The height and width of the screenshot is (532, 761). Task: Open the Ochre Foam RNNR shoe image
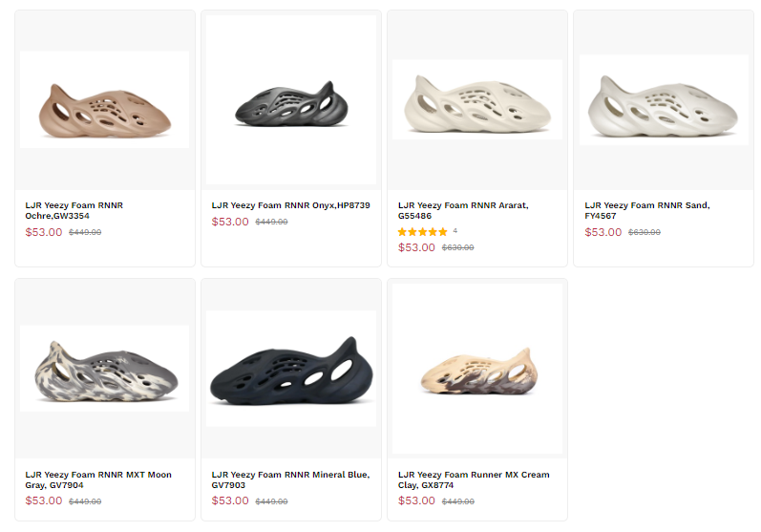pos(105,100)
